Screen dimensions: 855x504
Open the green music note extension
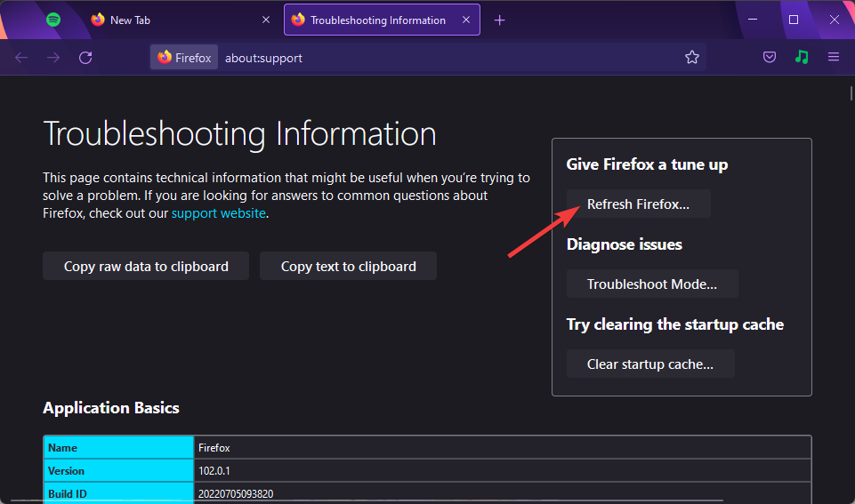click(802, 57)
